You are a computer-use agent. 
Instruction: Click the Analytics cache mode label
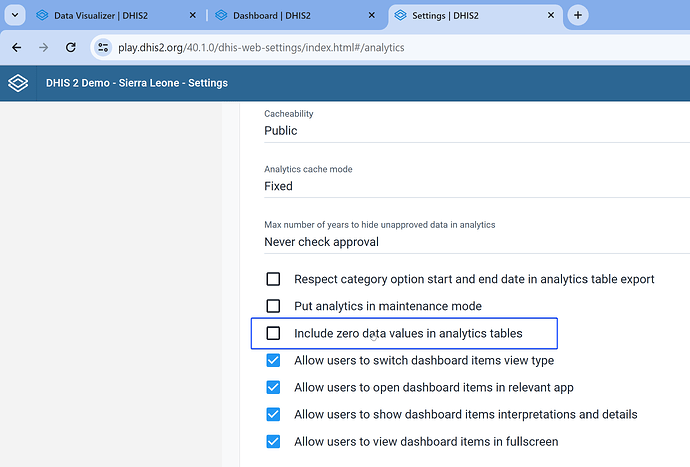pyautogui.click(x=308, y=169)
